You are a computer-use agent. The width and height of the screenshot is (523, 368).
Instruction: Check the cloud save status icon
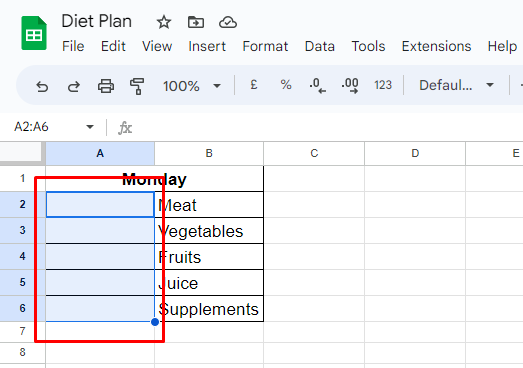click(228, 23)
